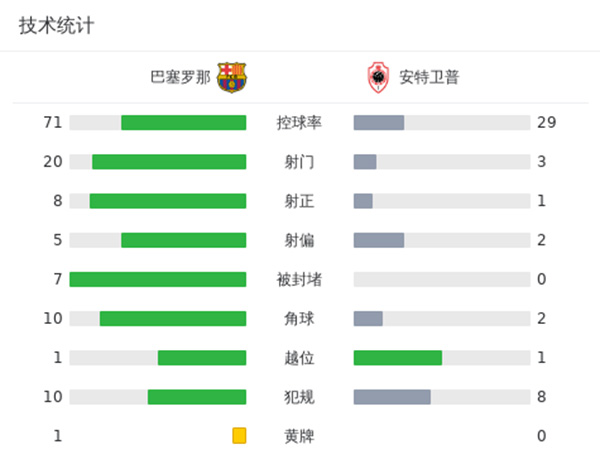Select the 技术统计 tab heading
Viewport: 600px width, 459px height.
(x=57, y=26)
